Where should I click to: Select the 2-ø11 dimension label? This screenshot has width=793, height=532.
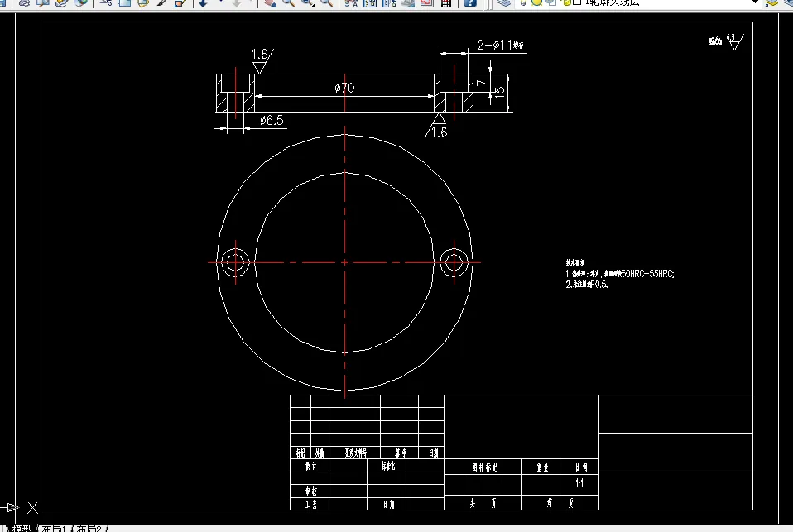(x=500, y=46)
